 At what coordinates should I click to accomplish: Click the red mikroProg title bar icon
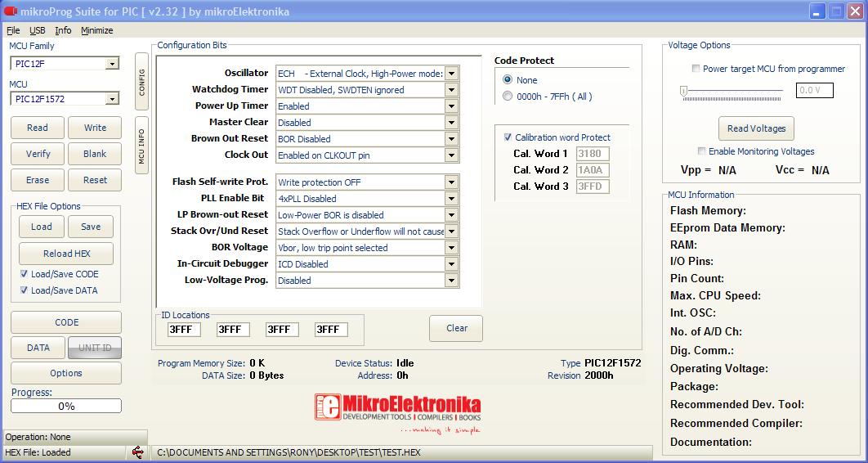pyautogui.click(x=11, y=11)
